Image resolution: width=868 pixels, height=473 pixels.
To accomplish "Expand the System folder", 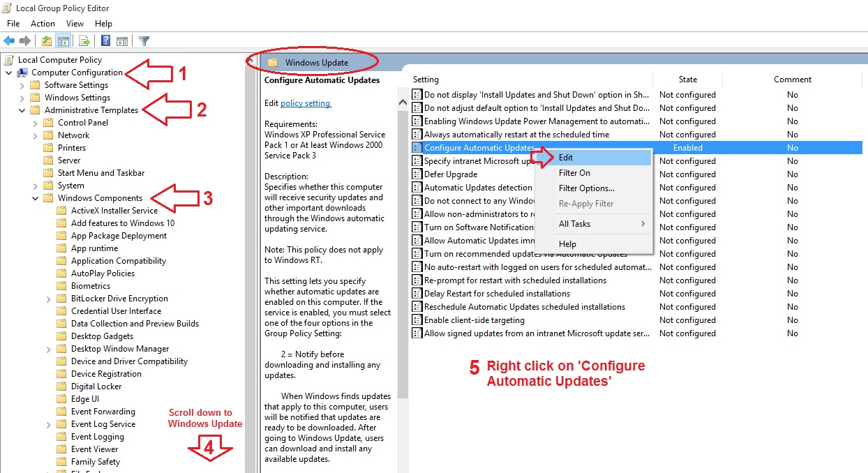I will pos(36,186).
